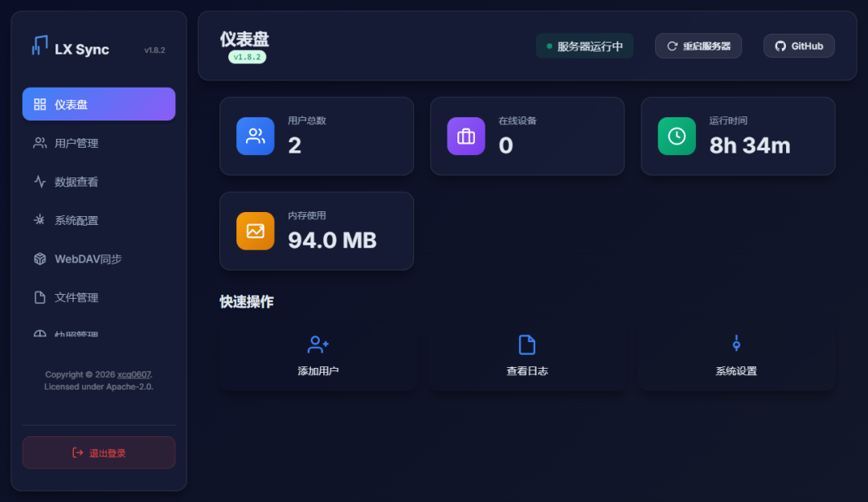Click the 查看日志 file icon

click(527, 345)
